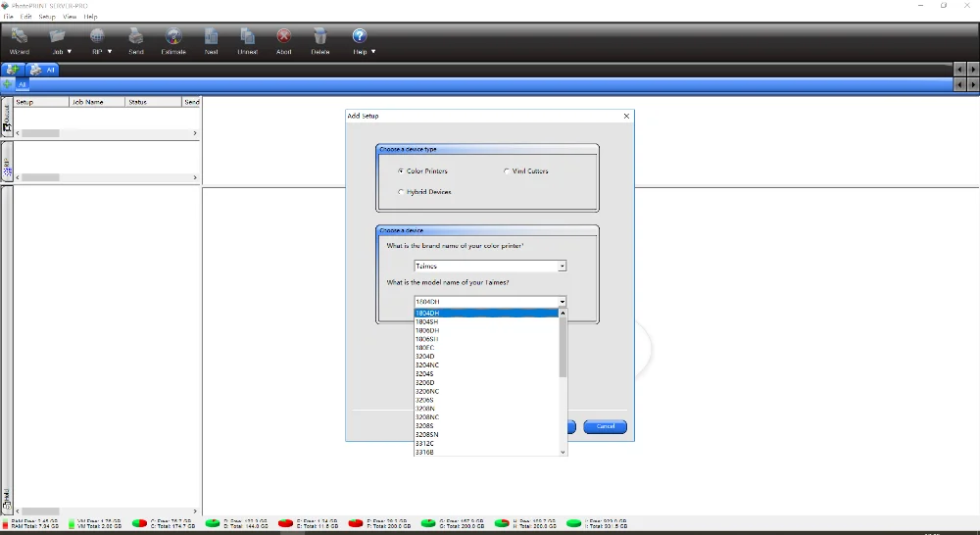980x535 pixels.
Task: Click the Setup column header
Action: point(41,101)
